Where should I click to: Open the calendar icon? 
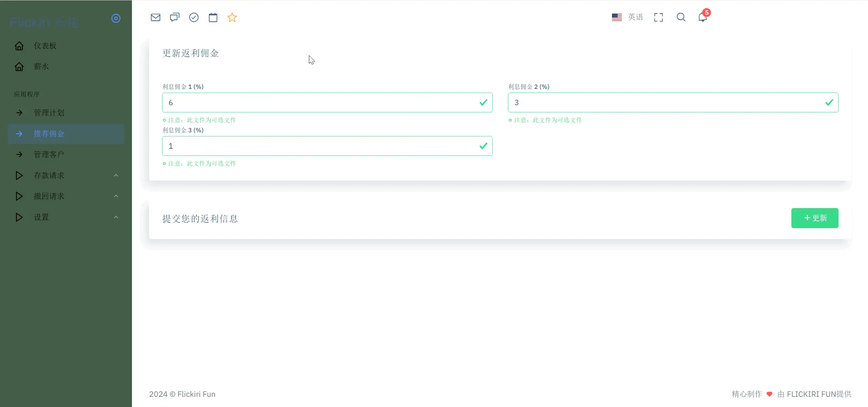point(213,17)
